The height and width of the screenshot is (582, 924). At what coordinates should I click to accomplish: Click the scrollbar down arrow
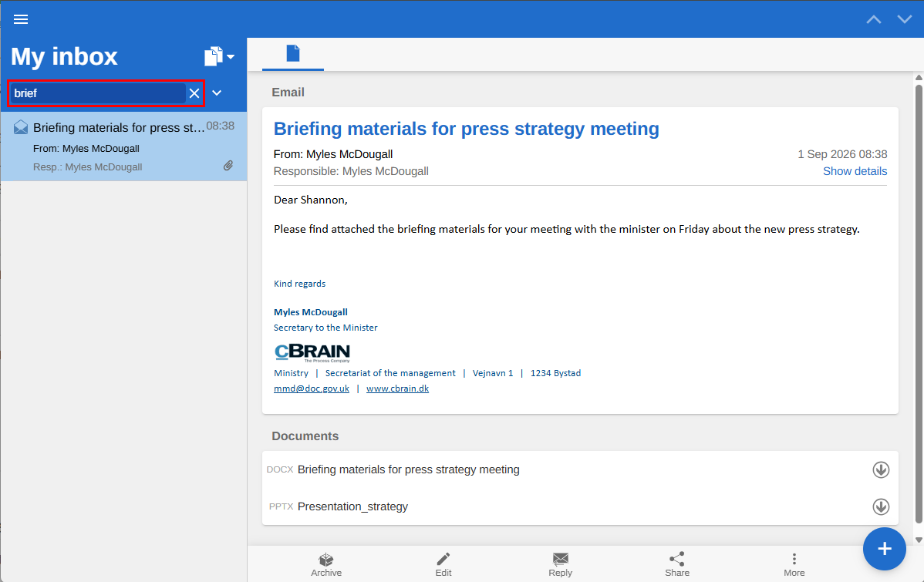(919, 540)
